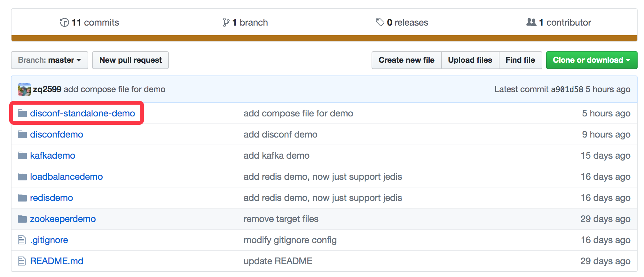Click the .gitignore file icon
Image resolution: width=644 pixels, height=277 pixels.
(x=22, y=240)
